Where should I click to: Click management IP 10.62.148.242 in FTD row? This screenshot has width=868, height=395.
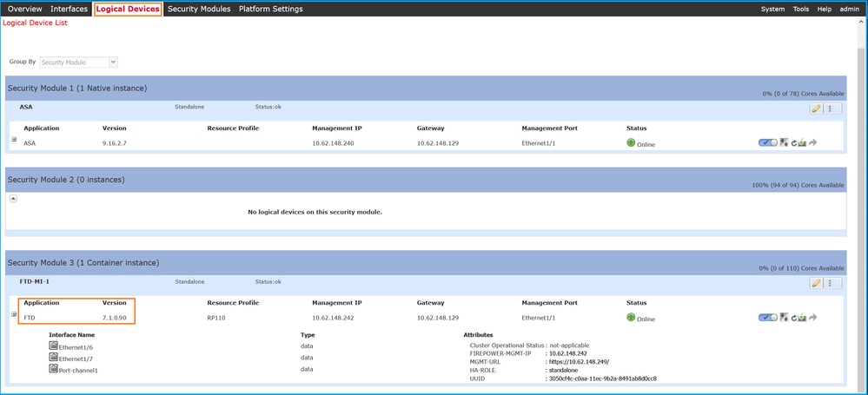(x=333, y=318)
